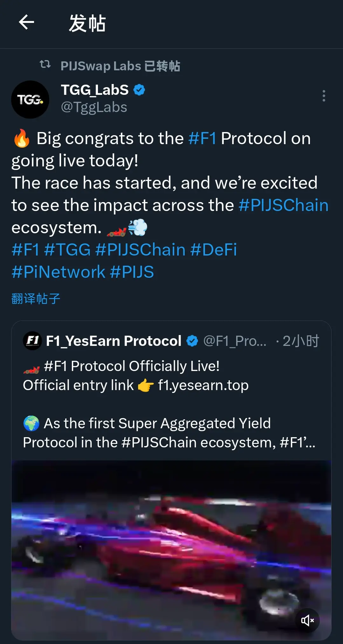Screen dimensions: 343x644
Task: Play the red race car video
Action: pos(171,550)
